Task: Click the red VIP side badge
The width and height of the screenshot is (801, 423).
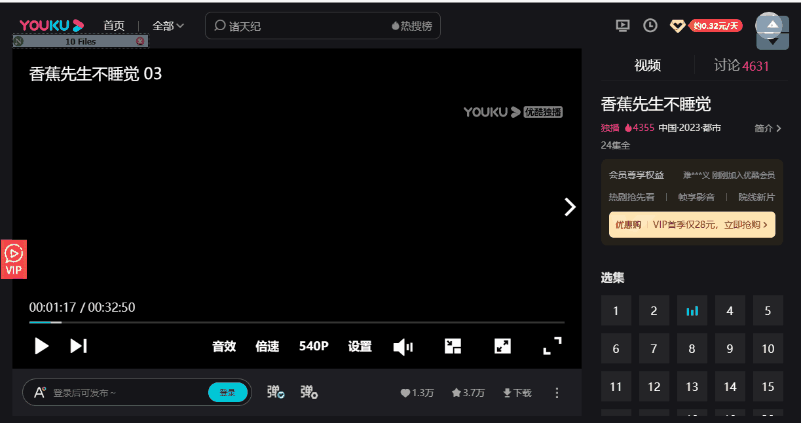Action: pyautogui.click(x=14, y=259)
